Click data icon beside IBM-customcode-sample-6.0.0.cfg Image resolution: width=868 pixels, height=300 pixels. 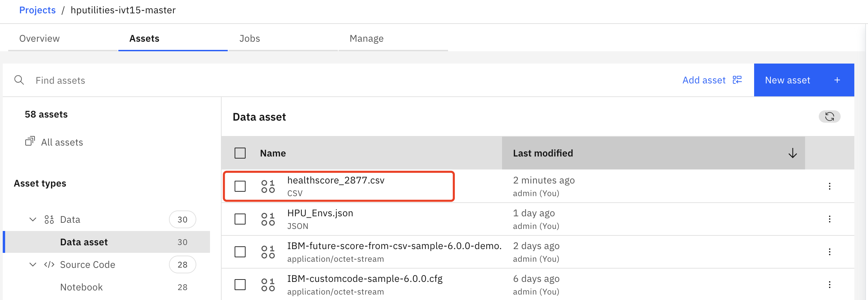(x=268, y=285)
